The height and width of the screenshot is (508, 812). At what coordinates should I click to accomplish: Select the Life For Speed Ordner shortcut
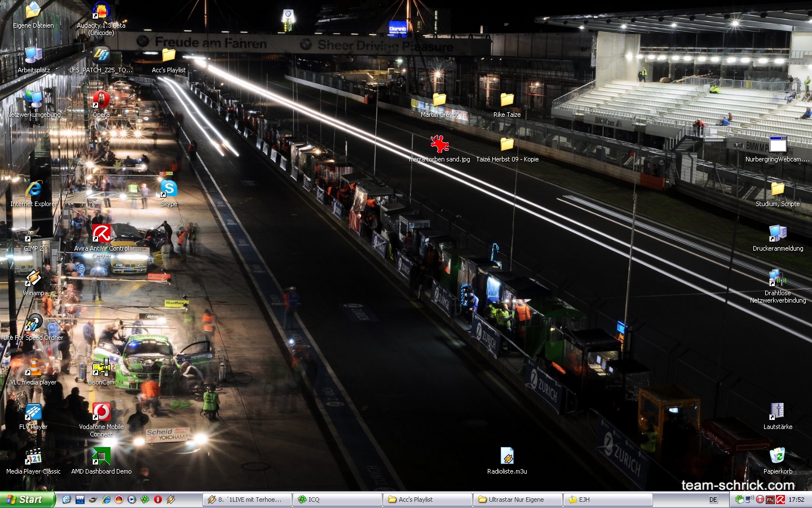[x=33, y=328]
